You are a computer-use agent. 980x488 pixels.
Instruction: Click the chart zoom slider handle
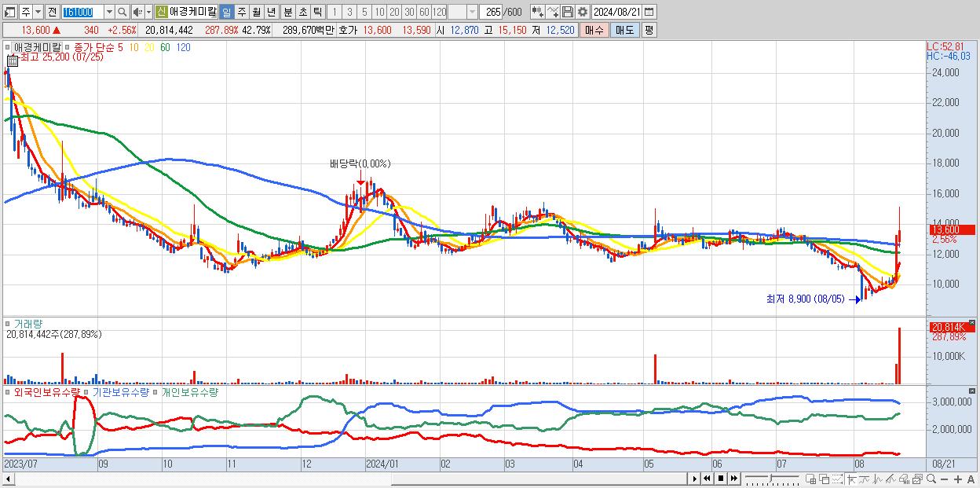pos(770,478)
